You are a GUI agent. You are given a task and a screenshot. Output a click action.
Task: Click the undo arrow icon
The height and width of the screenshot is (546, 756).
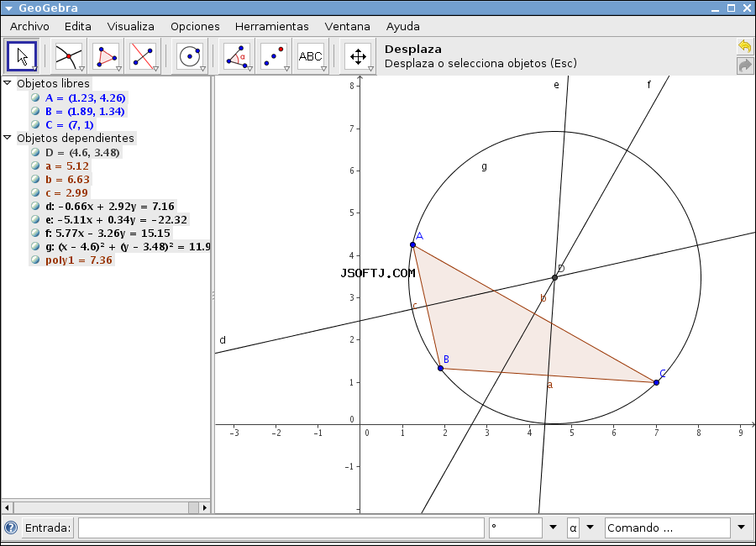point(745,46)
